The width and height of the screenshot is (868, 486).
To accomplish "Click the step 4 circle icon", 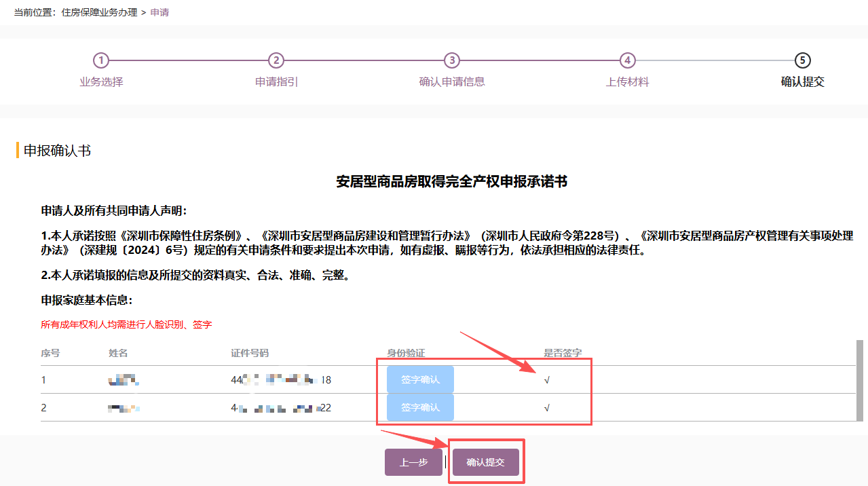I will pos(628,60).
